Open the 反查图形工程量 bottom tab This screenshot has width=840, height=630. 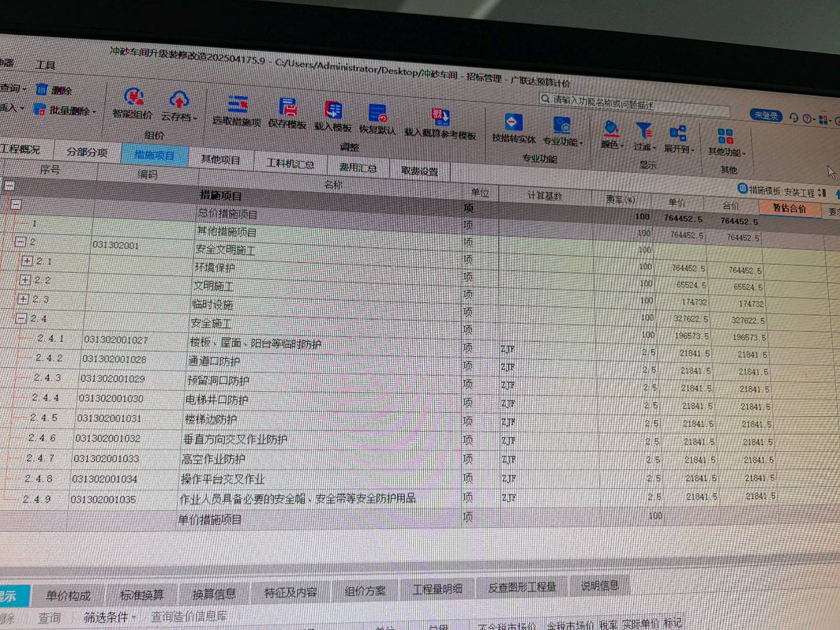tap(522, 587)
